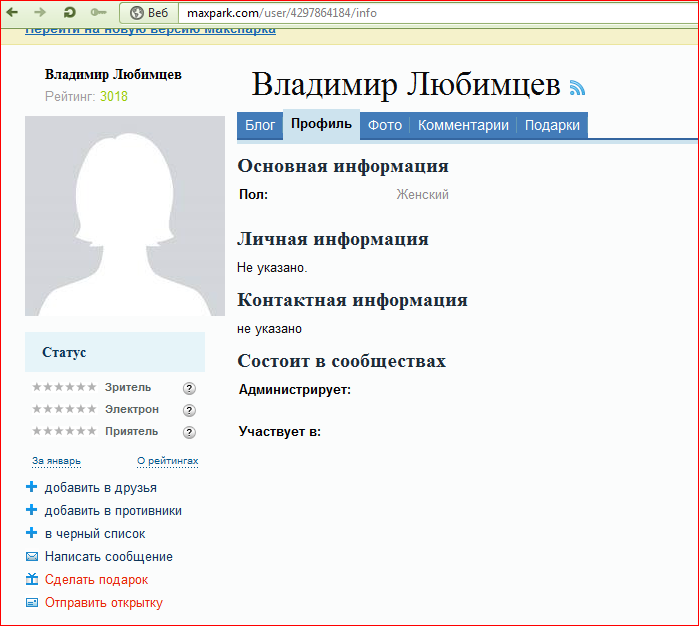Screen dimensions: 699x626
Task: Click the Приятель status label
Action: [x=132, y=432]
